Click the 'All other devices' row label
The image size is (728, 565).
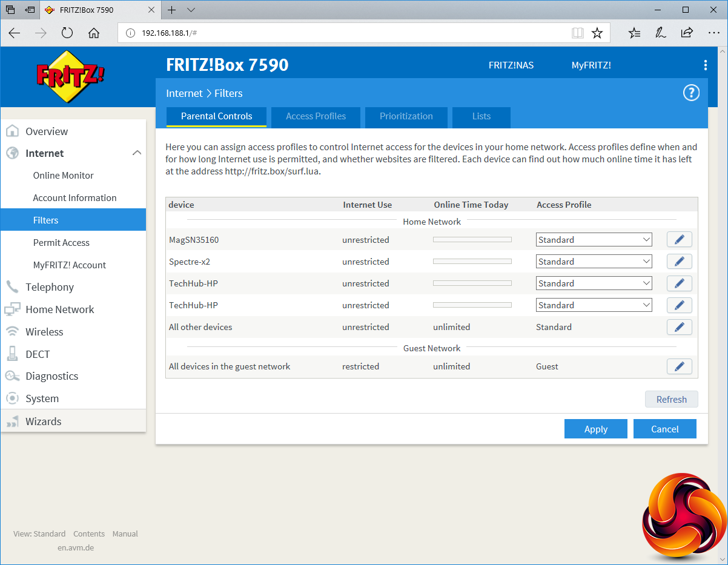click(x=200, y=327)
